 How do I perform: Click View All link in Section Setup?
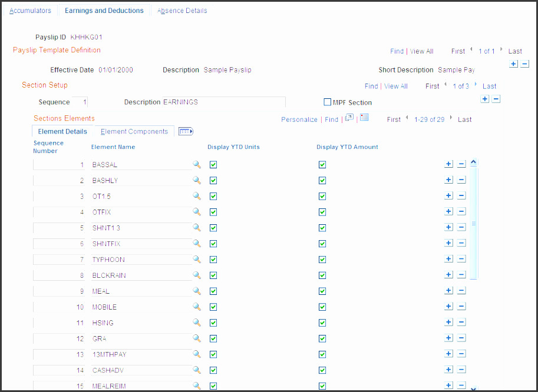(395, 87)
